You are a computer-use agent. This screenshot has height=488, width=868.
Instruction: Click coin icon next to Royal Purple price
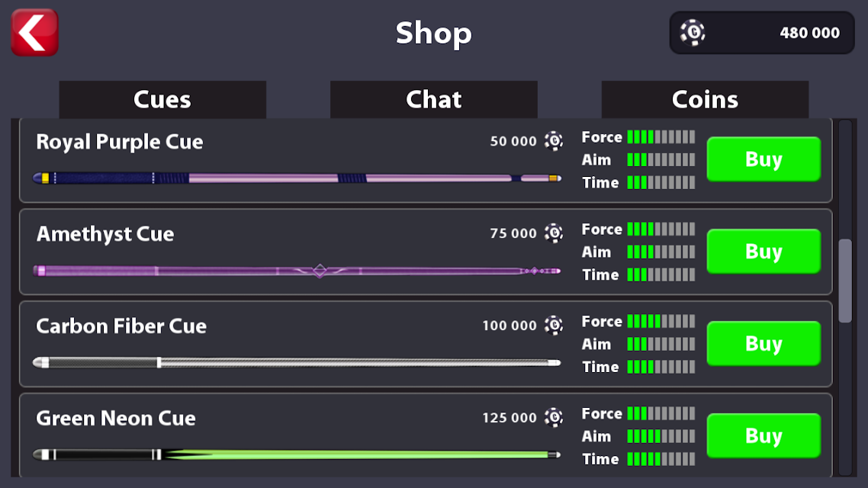tap(554, 141)
